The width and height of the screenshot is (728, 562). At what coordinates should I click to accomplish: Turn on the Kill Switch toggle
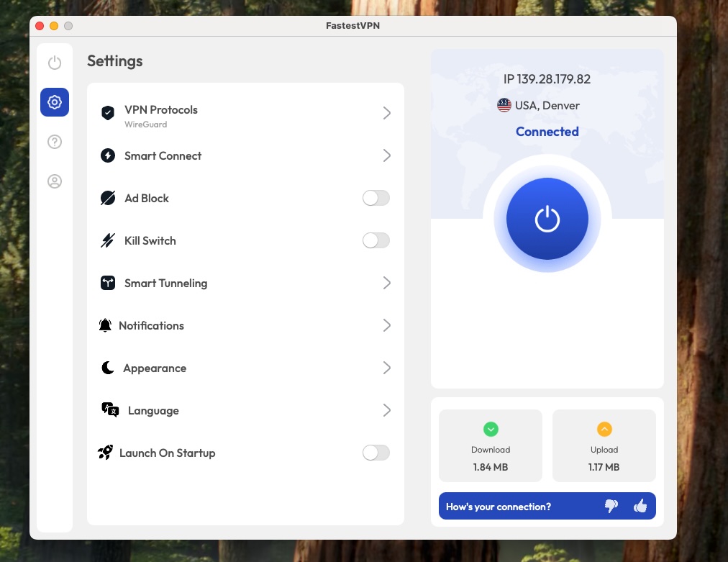376,240
